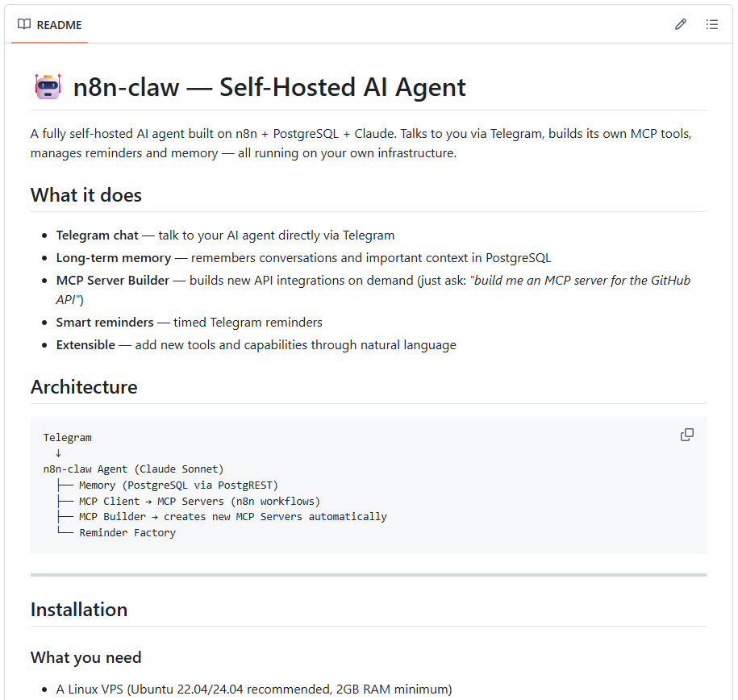This screenshot has width=738, height=700.
Task: Click the book icon beside README
Action: (24, 24)
